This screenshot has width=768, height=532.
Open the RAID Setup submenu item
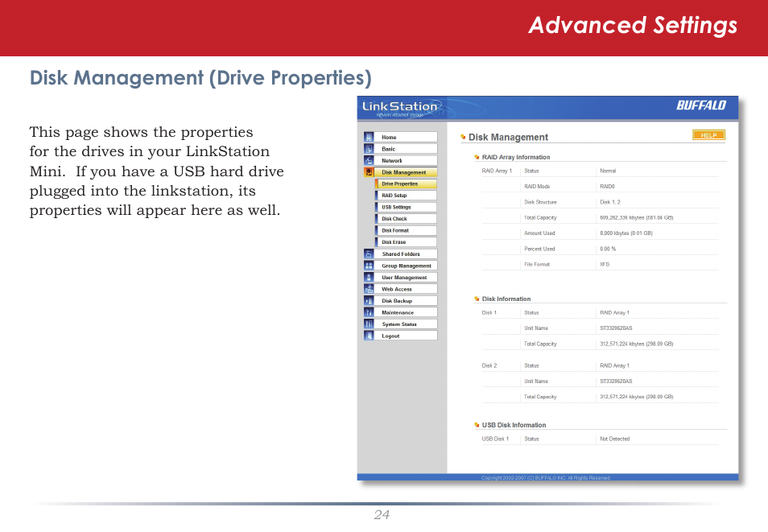click(x=406, y=196)
